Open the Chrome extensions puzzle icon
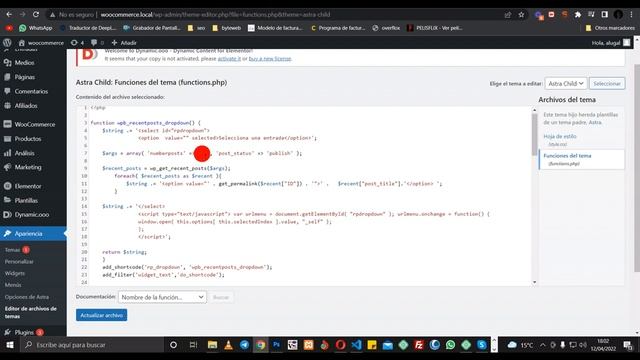This screenshot has height=360, width=640. 578,14
